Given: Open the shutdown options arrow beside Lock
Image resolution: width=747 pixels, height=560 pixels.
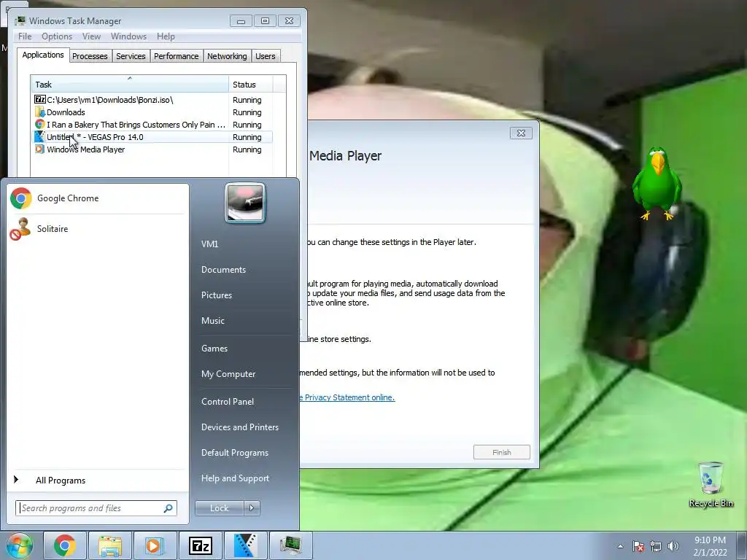Looking at the screenshot, I should (x=252, y=508).
